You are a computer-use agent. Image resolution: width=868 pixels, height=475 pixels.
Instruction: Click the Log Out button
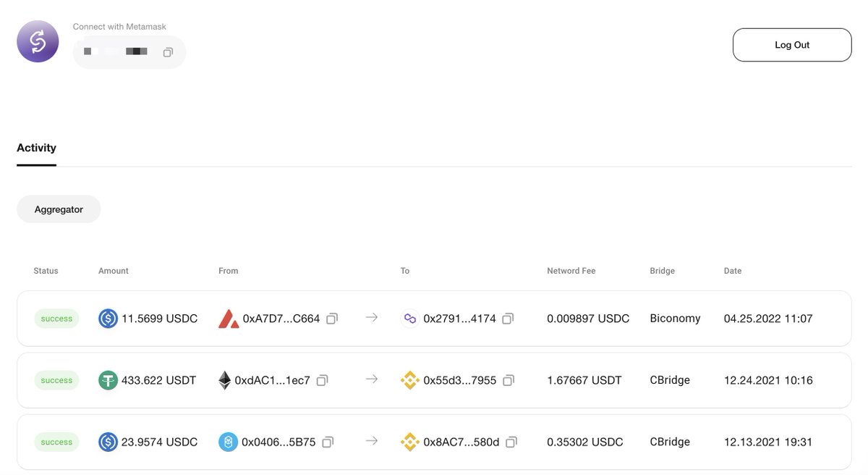(792, 44)
